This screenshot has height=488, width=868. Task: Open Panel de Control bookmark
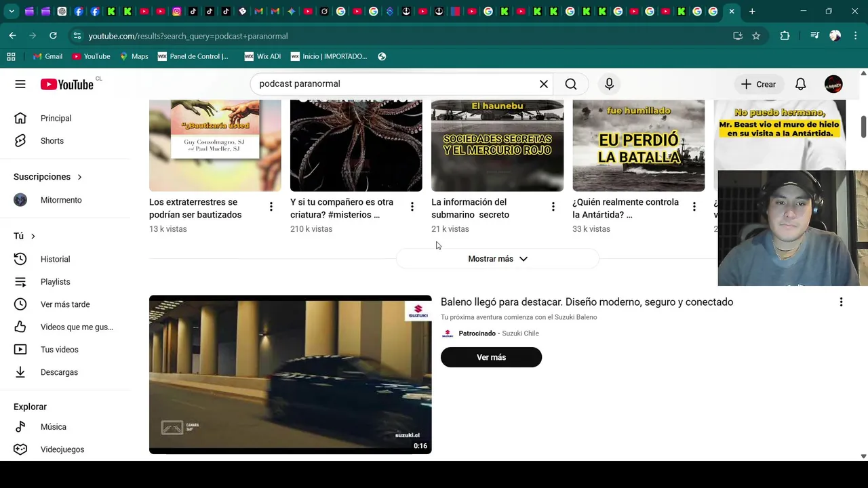tap(193, 56)
